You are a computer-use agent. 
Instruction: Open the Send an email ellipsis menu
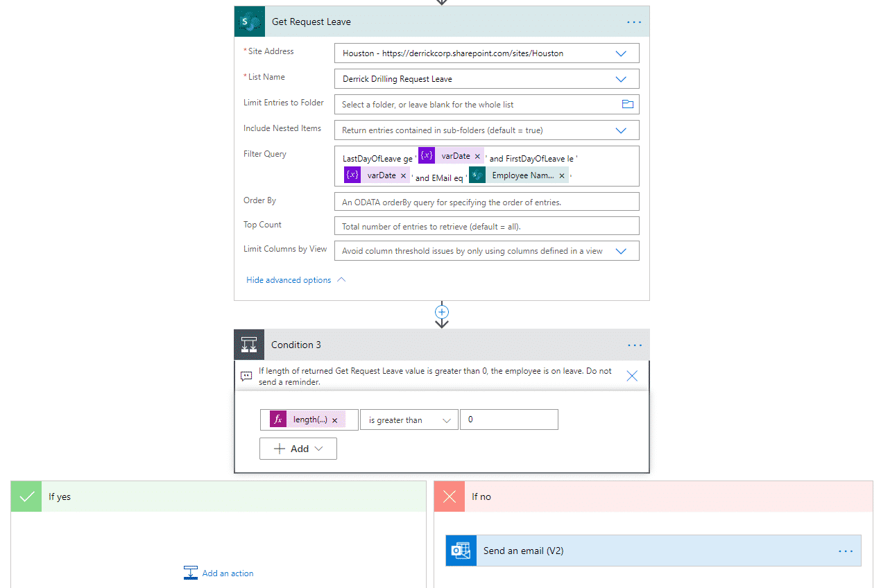tap(845, 550)
